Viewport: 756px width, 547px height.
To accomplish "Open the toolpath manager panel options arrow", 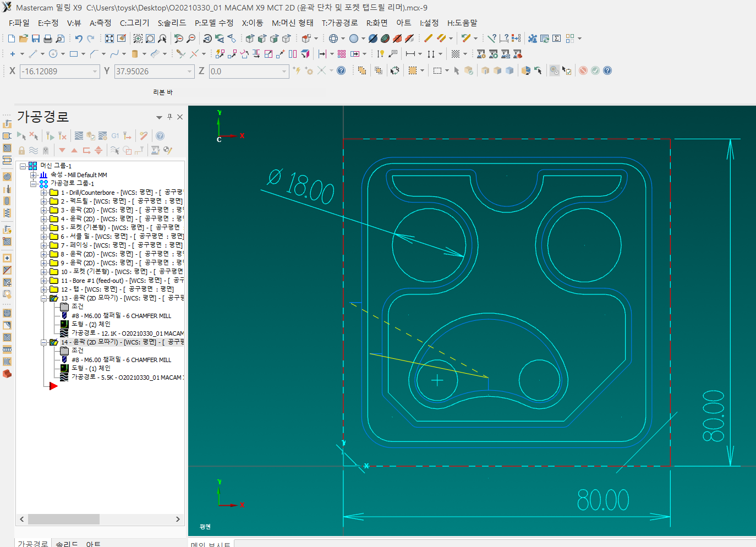I will click(159, 117).
